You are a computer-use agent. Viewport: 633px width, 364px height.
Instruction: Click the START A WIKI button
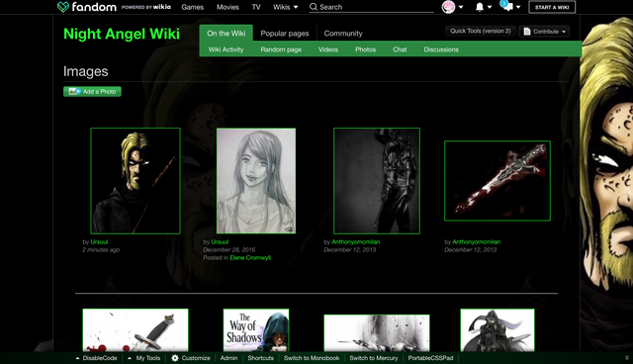point(552,7)
